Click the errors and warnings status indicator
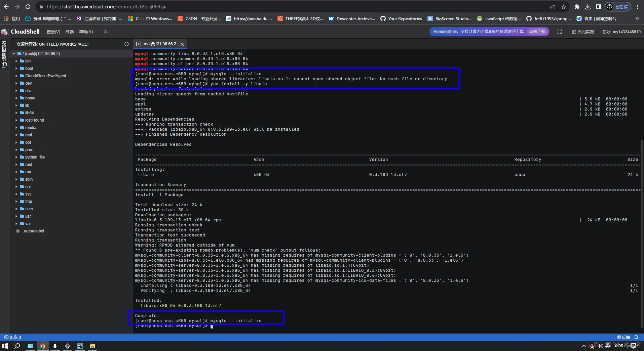The width and height of the screenshot is (644, 351). click(12, 337)
